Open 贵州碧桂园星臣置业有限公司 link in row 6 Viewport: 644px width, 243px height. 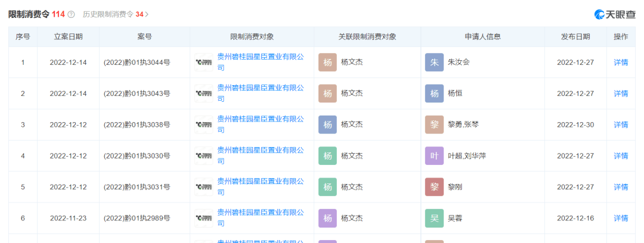point(261,219)
